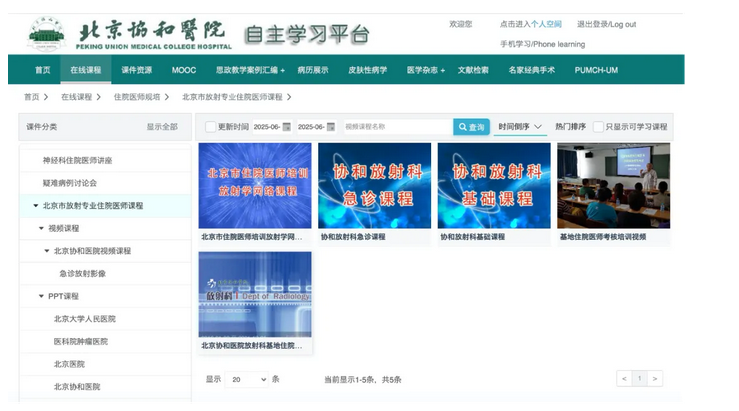Select 疑难病例讨论会 category
Screen dimensions: 739x411
(x=70, y=183)
